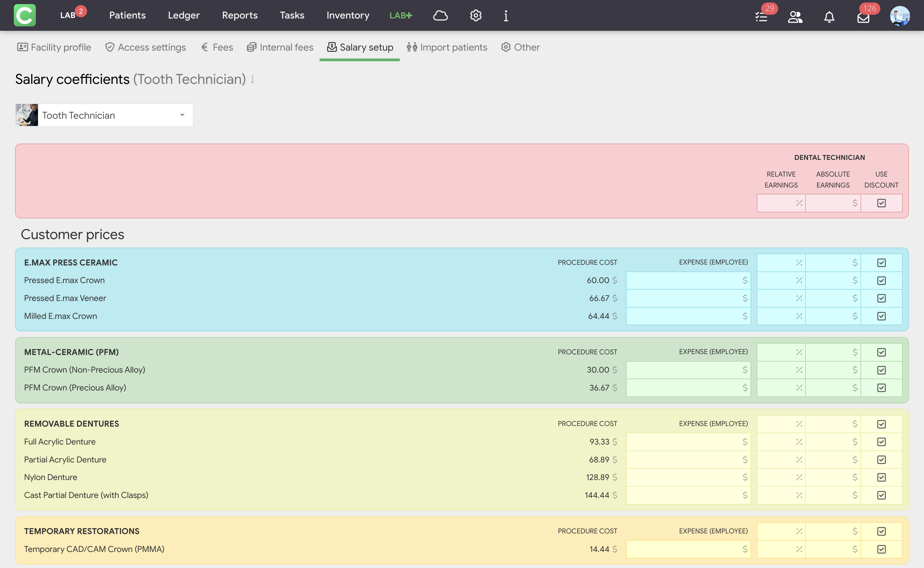Uncheck use discount for Nylon Denture
The width and height of the screenshot is (924, 568).
[x=882, y=477]
